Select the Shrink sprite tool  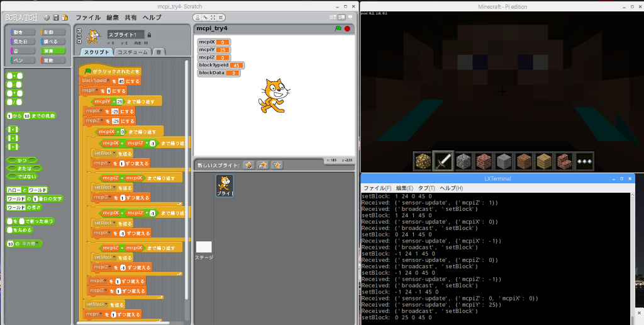click(221, 17)
